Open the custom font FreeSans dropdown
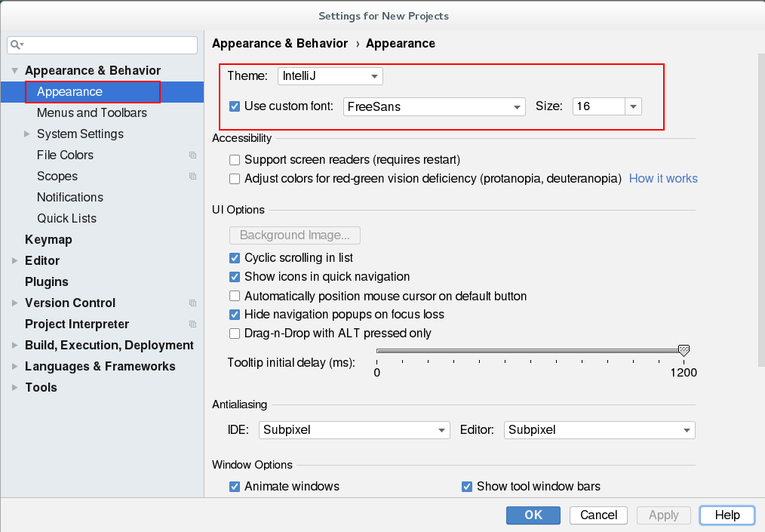 point(434,107)
